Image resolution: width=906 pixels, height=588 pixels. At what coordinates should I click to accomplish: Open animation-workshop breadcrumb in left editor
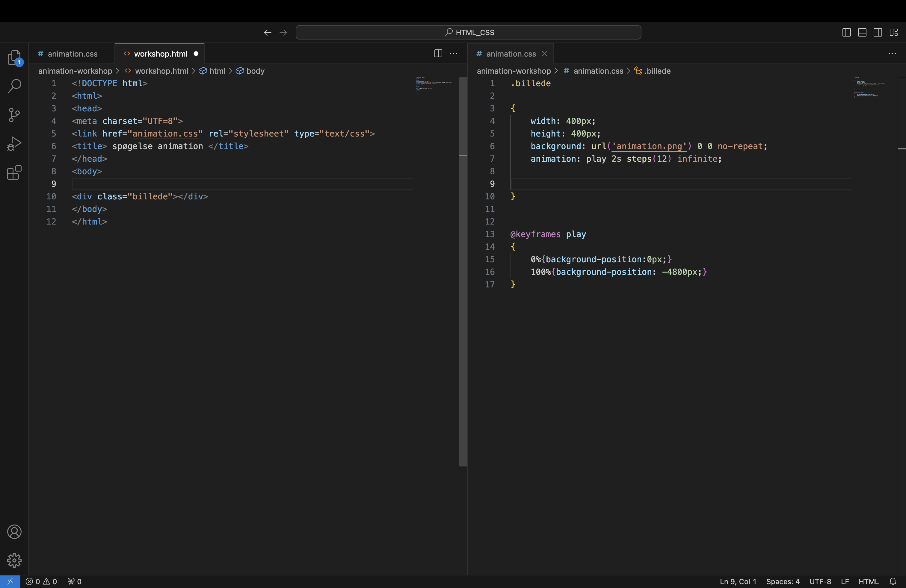click(75, 71)
